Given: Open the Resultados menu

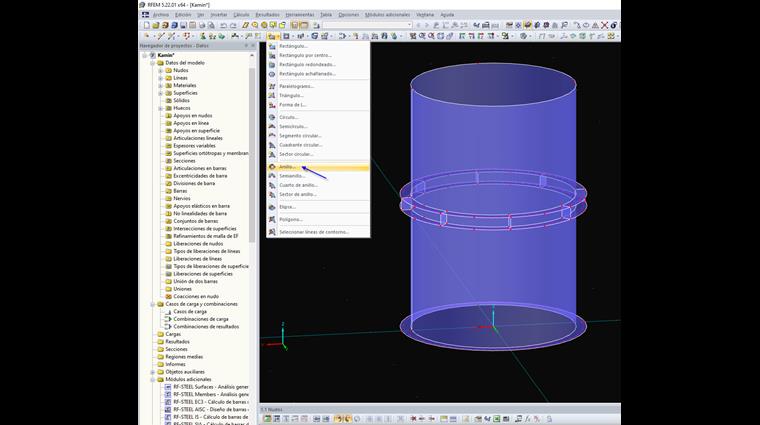Looking at the screenshot, I should click(268, 15).
